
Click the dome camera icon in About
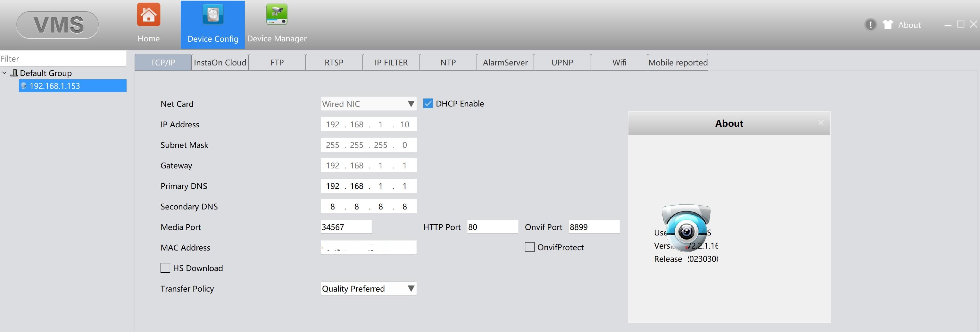point(686,228)
